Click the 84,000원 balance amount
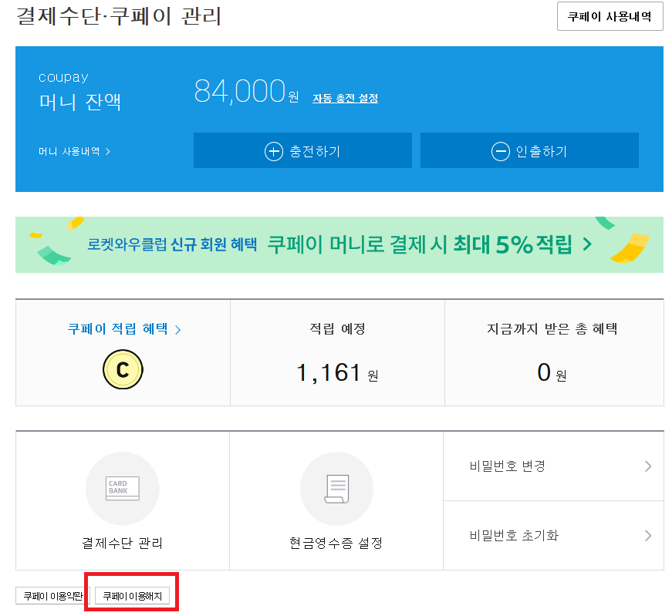 pos(246,91)
